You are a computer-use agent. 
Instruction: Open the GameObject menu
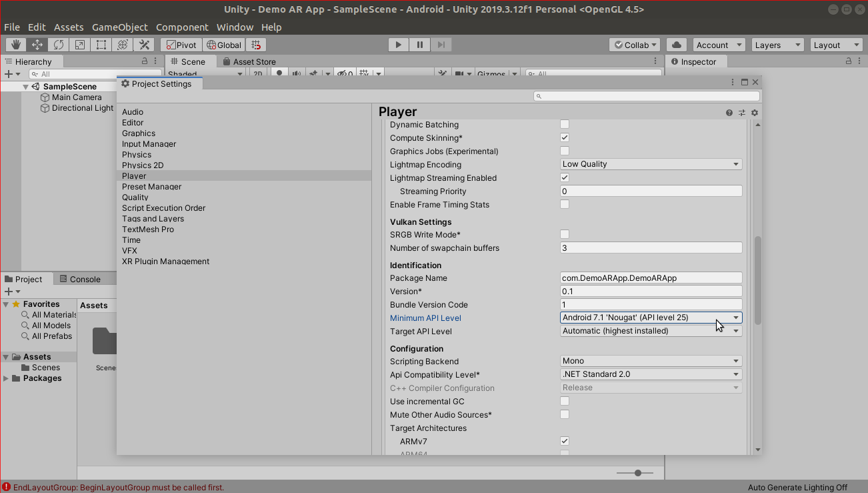click(x=120, y=27)
